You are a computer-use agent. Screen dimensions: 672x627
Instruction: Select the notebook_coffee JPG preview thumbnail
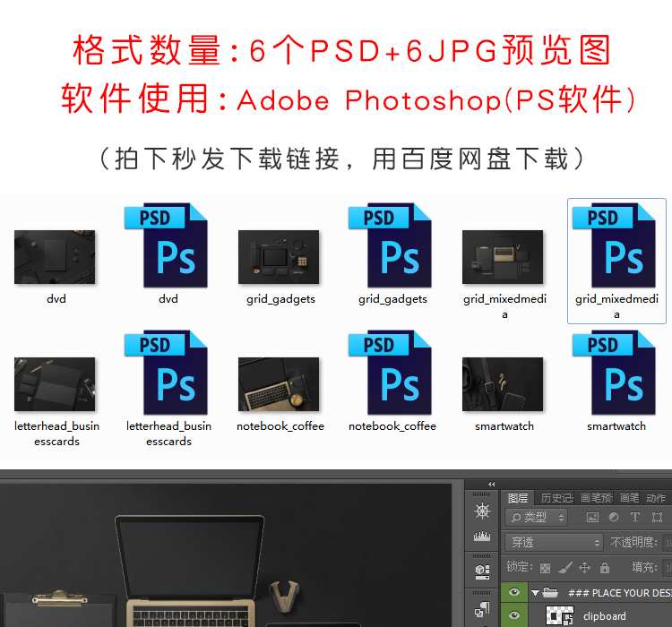(x=279, y=385)
